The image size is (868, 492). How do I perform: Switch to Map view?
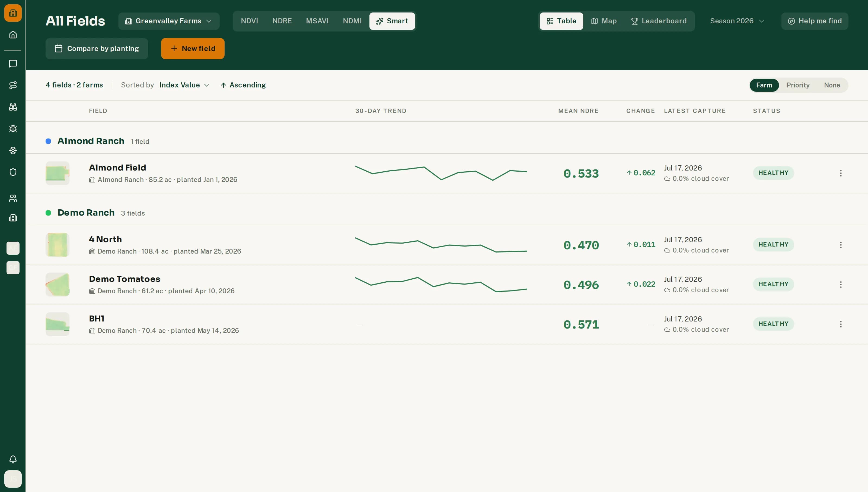(x=604, y=21)
